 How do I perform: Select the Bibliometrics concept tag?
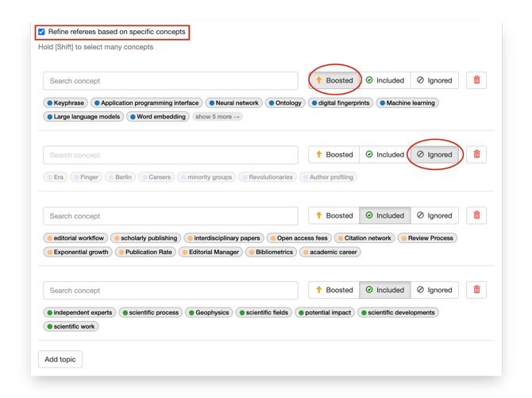coord(271,253)
